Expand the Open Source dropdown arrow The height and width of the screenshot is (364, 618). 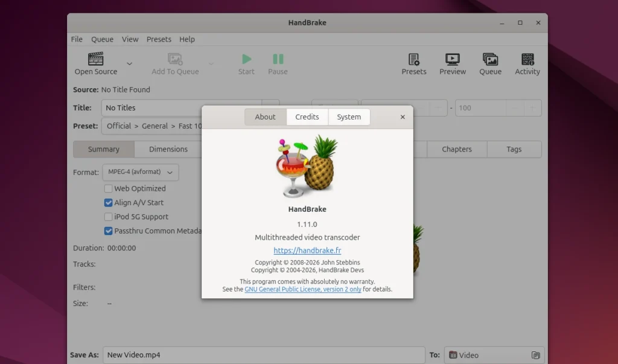129,63
